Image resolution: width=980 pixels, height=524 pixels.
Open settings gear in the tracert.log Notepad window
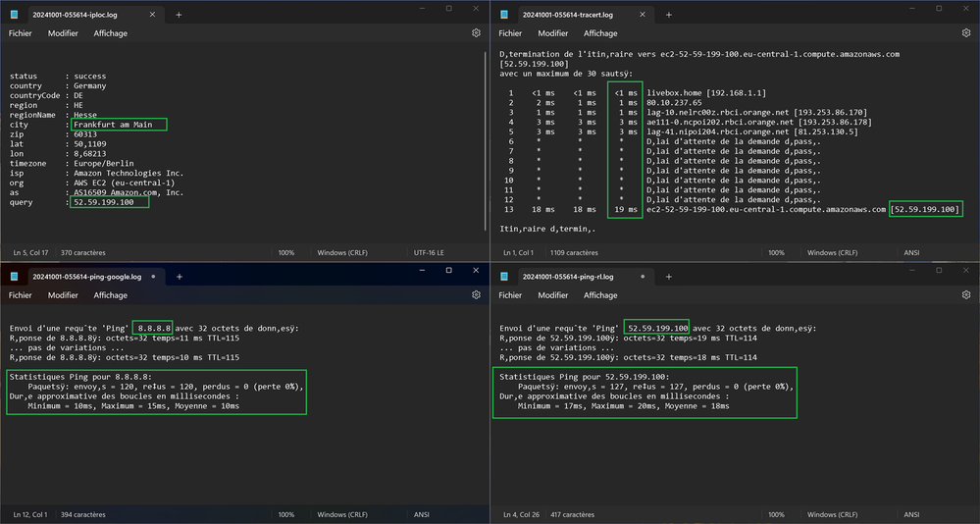click(x=966, y=32)
